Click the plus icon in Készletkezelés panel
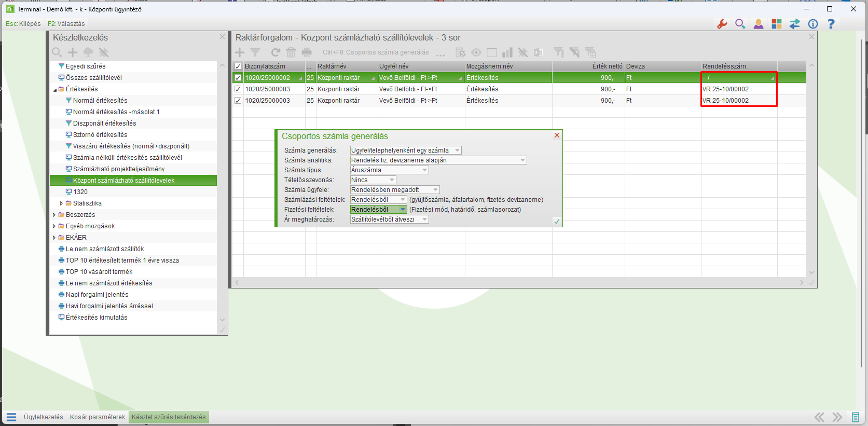868x426 pixels. pos(73,52)
